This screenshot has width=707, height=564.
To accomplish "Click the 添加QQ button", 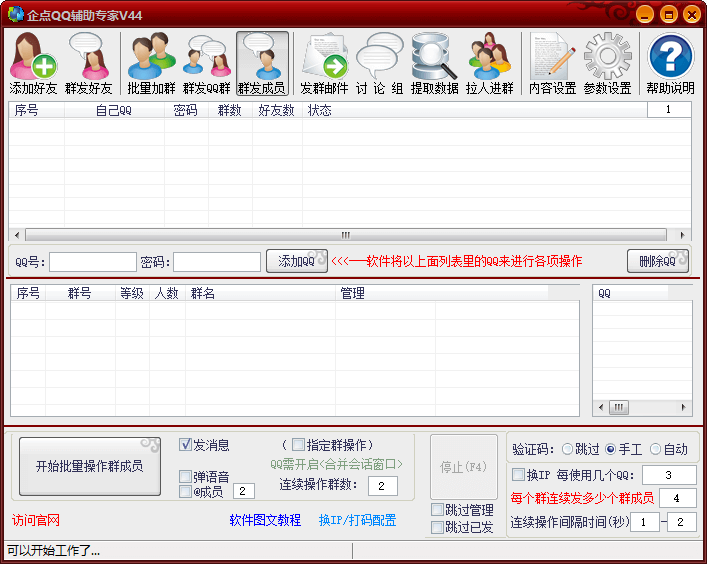I will [297, 261].
